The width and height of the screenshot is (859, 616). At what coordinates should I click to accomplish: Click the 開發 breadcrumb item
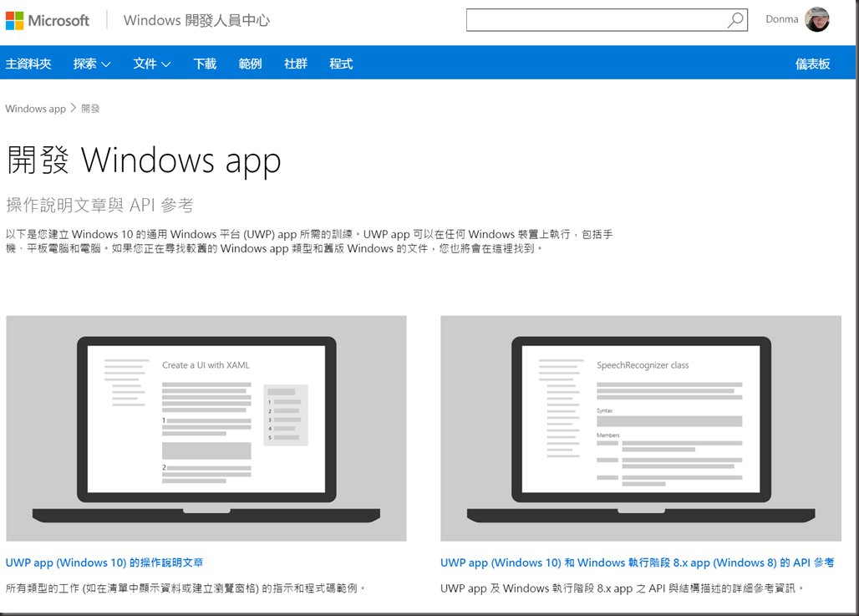[x=90, y=109]
